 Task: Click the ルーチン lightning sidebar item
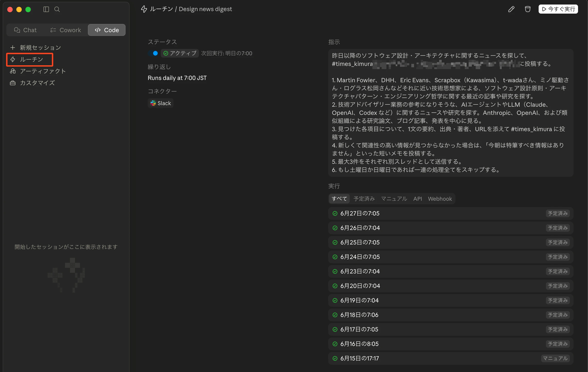[29, 59]
